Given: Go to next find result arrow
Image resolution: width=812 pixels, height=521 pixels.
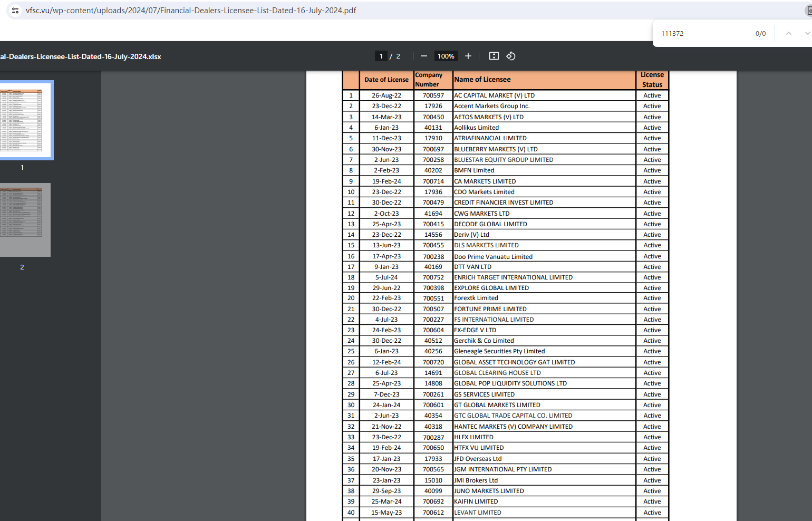Looking at the screenshot, I should point(807,33).
